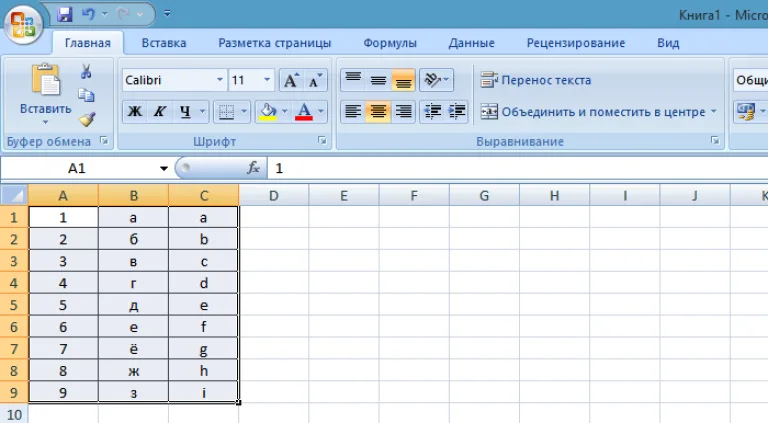Increase font size with the large A

(x=291, y=80)
